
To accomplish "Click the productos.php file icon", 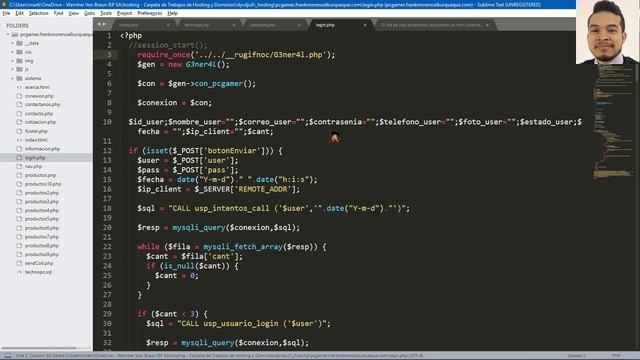I will tap(19, 175).
